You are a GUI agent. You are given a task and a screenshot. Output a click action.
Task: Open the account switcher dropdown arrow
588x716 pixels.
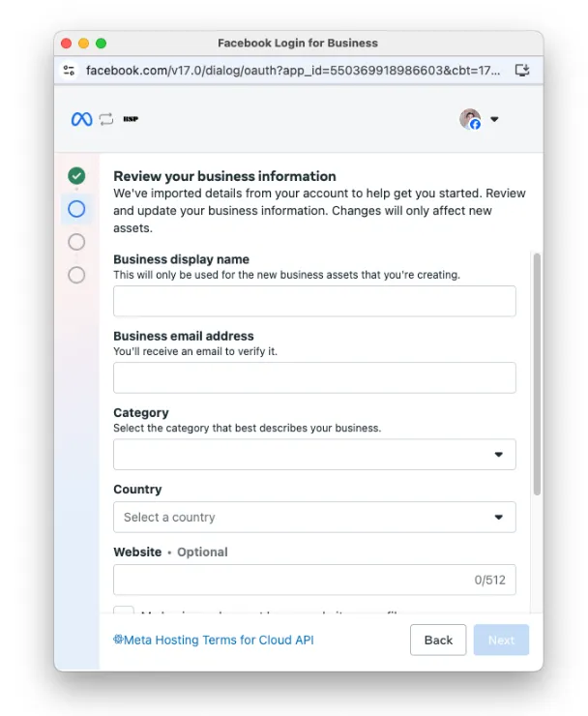tap(494, 120)
